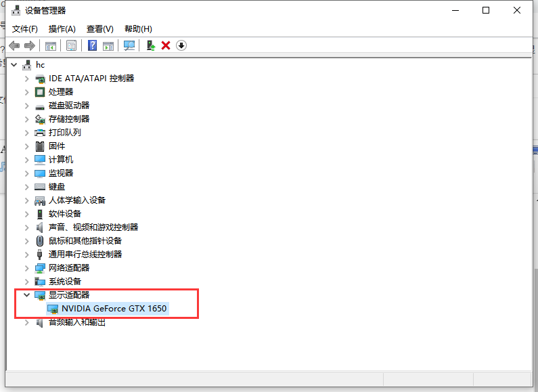Expand the 网络适配器 category
The image size is (538, 392).
click(27, 268)
